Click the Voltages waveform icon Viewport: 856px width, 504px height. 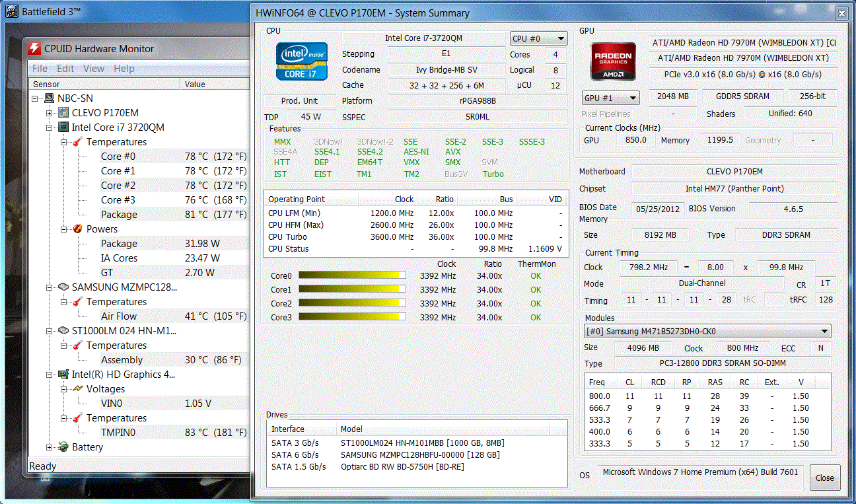(78, 388)
